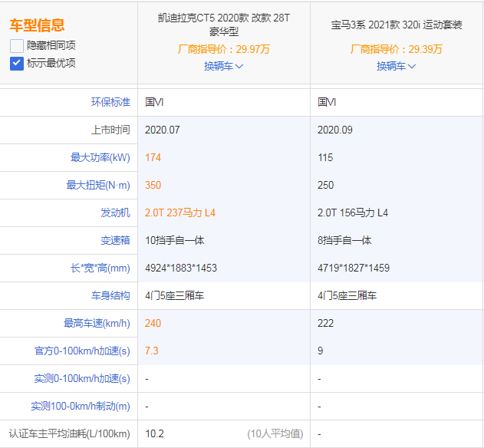Uncheck the 标示最优项 checkbox

[x=17, y=63]
